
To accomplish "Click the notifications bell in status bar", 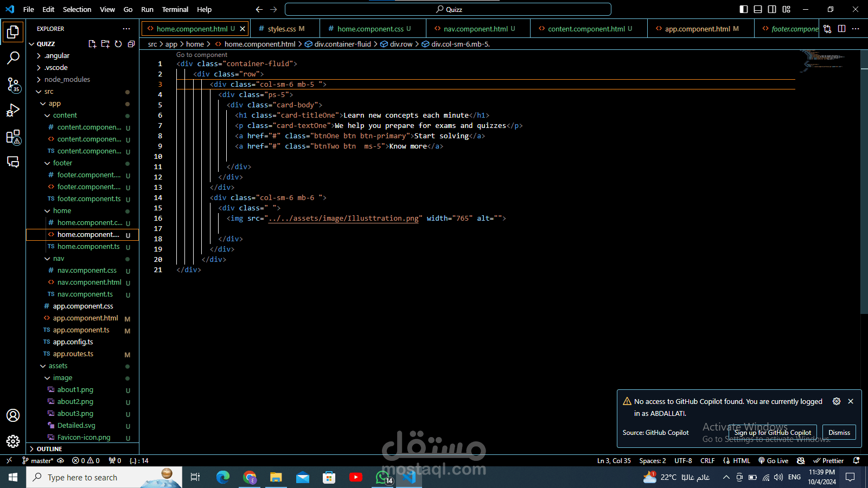I will point(857,460).
